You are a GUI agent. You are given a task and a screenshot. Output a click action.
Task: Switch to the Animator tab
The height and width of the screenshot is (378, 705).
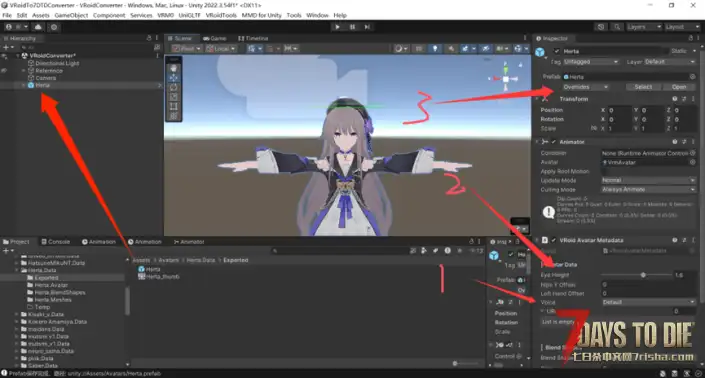189,242
